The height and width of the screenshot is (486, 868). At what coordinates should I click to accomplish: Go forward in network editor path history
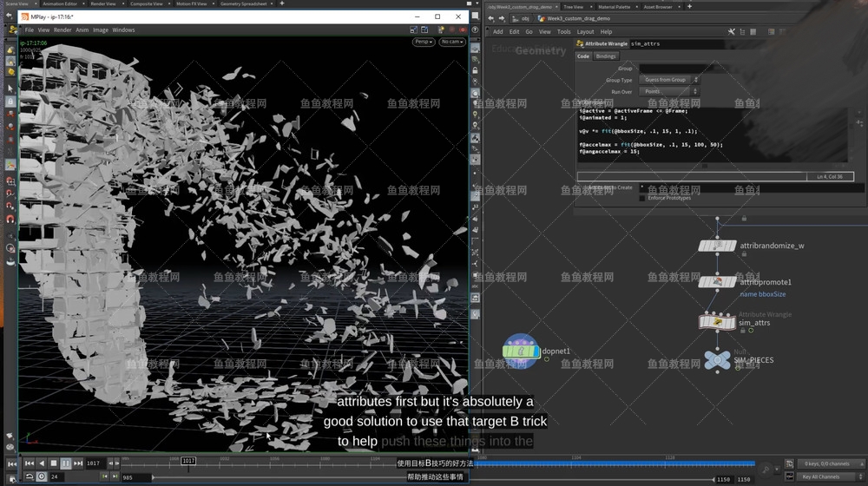point(502,18)
